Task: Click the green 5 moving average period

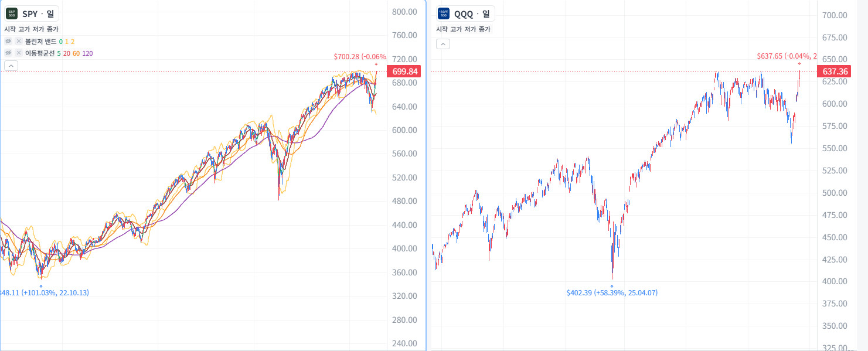Action: 59,53
